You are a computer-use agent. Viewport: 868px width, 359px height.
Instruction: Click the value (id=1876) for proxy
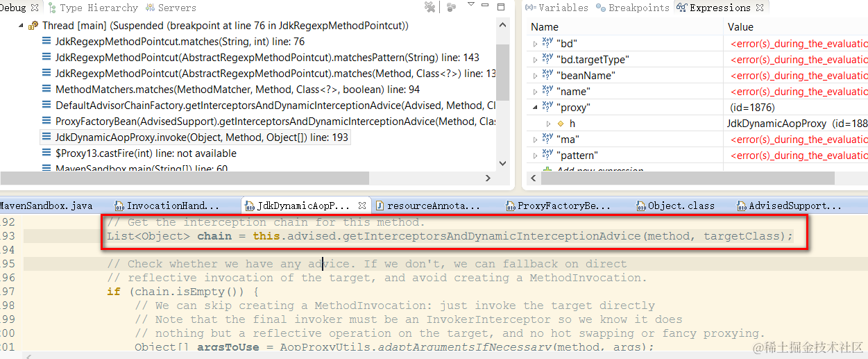[752, 107]
